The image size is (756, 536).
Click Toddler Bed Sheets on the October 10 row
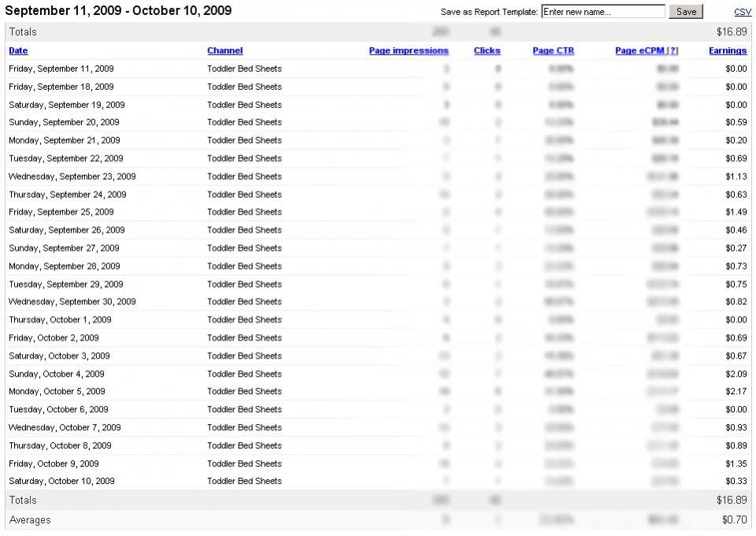(x=244, y=481)
